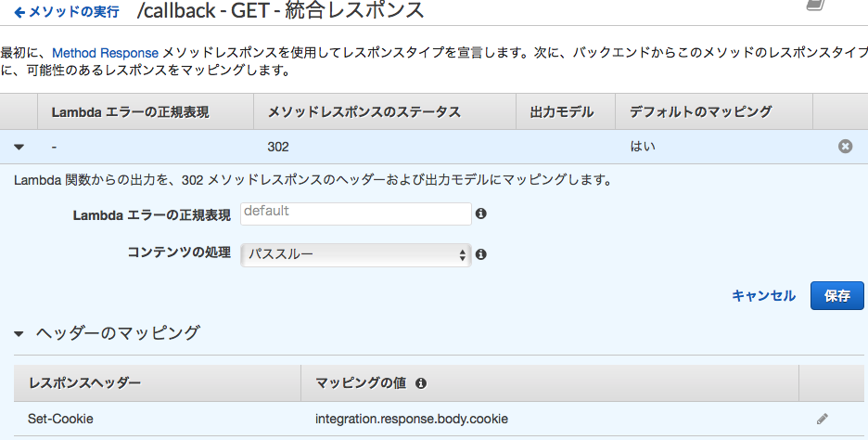Click the documentation book icon
Screen dimensions: 868x440
point(814,6)
